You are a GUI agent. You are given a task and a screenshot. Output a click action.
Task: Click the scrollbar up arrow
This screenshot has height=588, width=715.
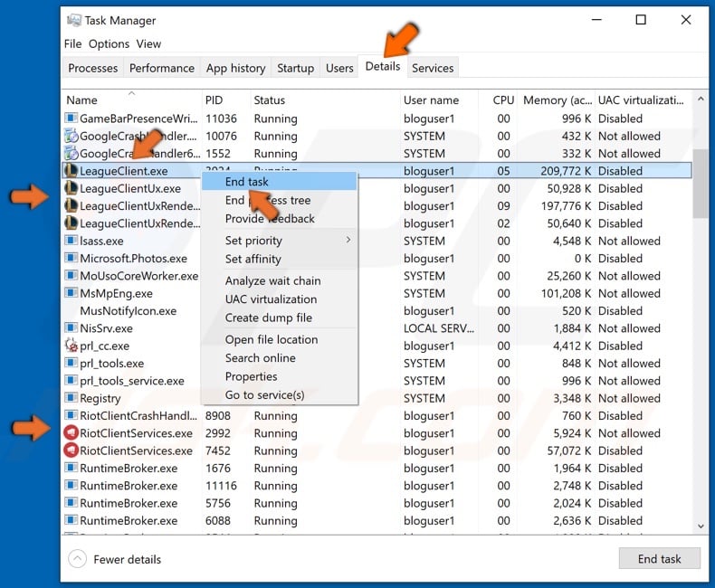(701, 99)
